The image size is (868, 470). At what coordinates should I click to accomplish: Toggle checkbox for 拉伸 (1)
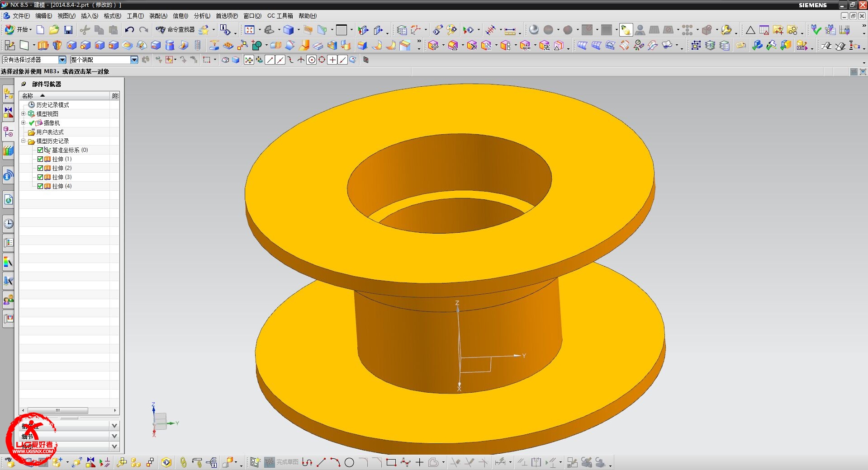[x=40, y=159]
